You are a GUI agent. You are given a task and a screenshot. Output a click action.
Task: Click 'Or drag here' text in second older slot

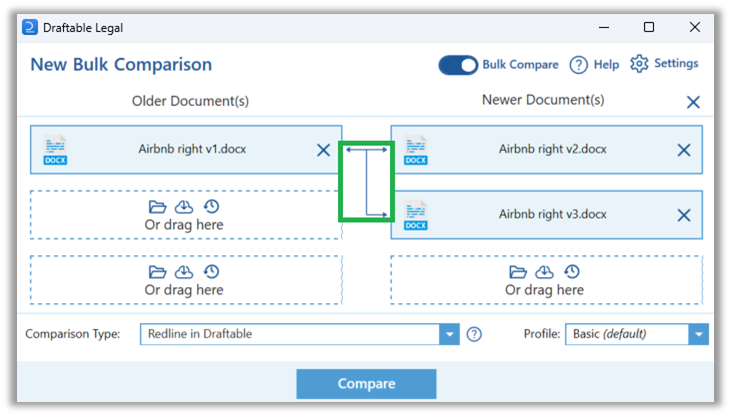(184, 225)
